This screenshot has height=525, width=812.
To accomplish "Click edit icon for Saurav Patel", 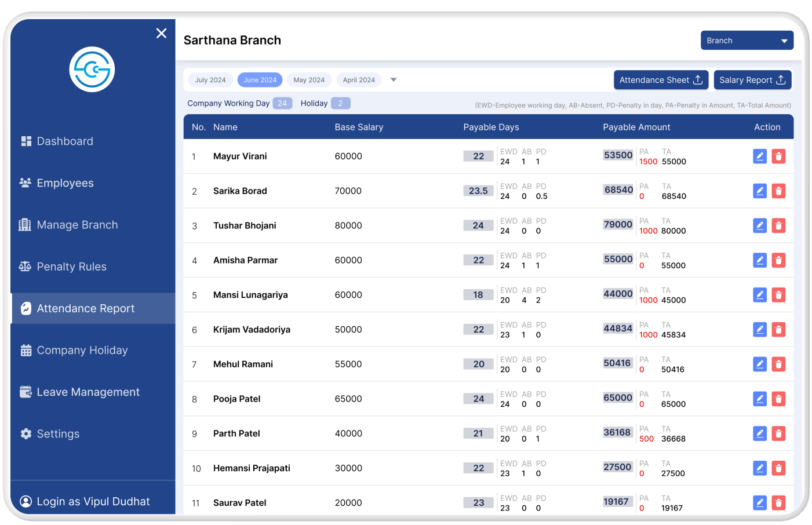I will pyautogui.click(x=759, y=503).
